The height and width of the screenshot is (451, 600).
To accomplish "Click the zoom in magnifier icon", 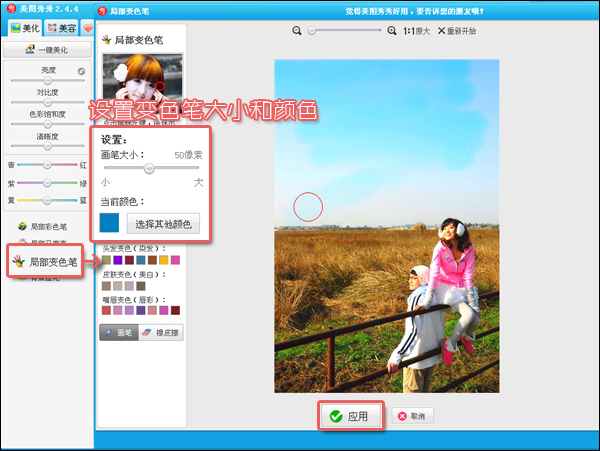I will (x=391, y=31).
